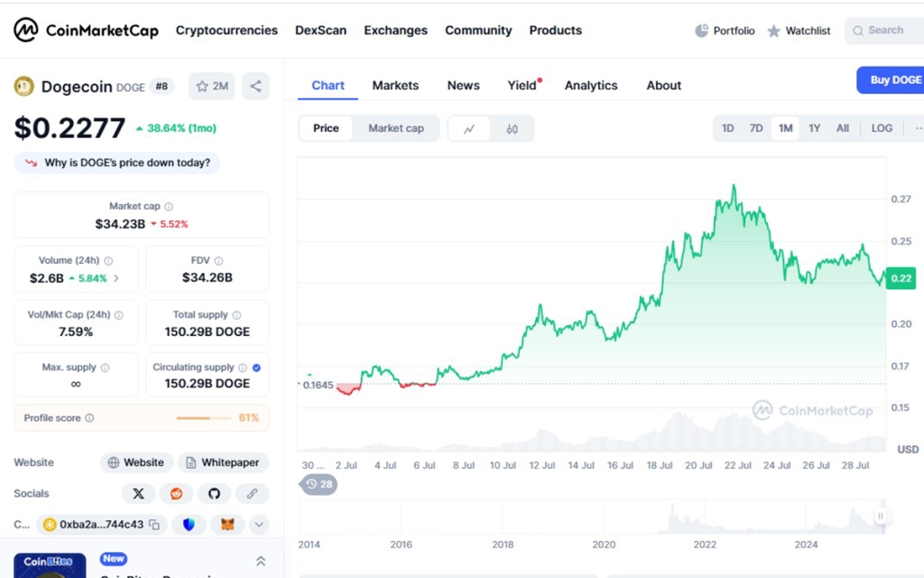Screen dimensions: 924x578
Task: Toggle LOG scale on chart
Action: (882, 128)
